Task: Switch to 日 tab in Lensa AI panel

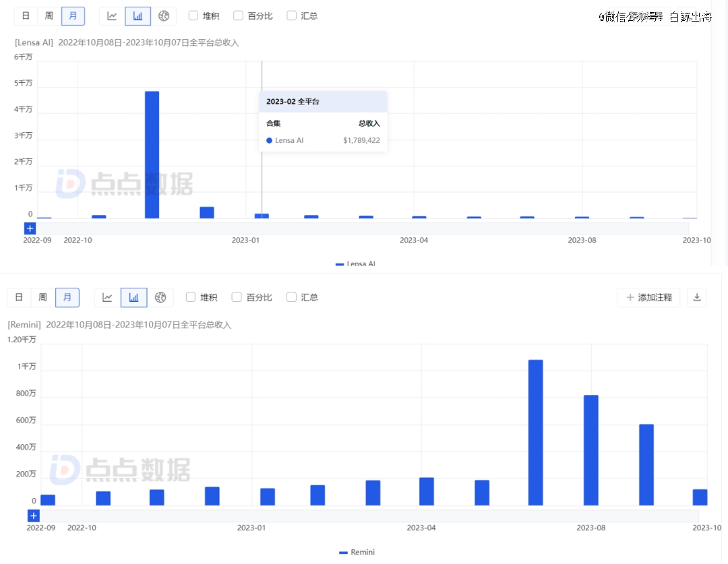Action: (26, 15)
